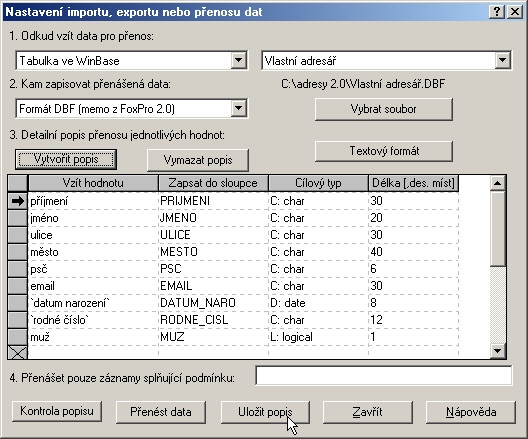Screen dimensions: 528x439
Task: Click the 'ulice' source value cell
Action: pos(93,235)
